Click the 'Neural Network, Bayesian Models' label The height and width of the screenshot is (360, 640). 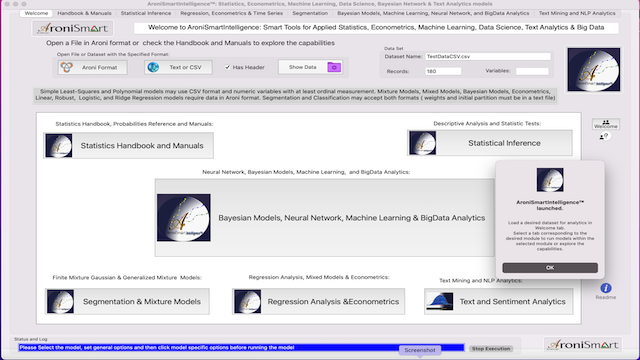[x=306, y=172]
